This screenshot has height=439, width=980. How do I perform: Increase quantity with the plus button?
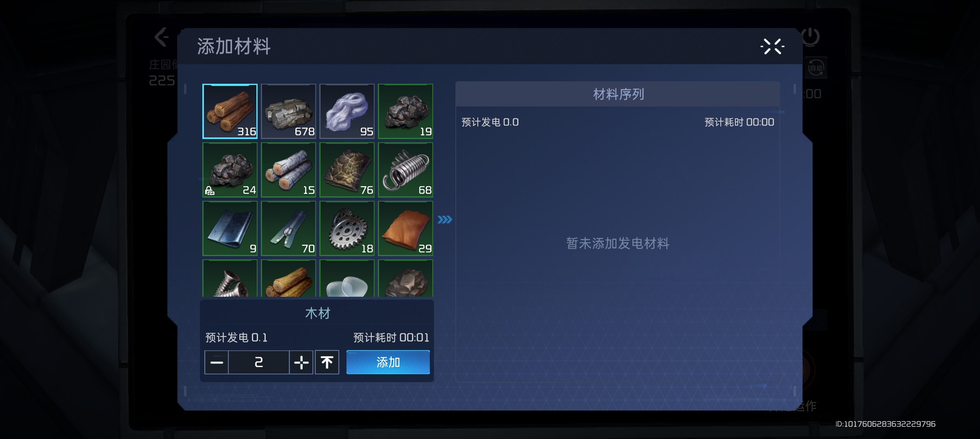pyautogui.click(x=301, y=362)
